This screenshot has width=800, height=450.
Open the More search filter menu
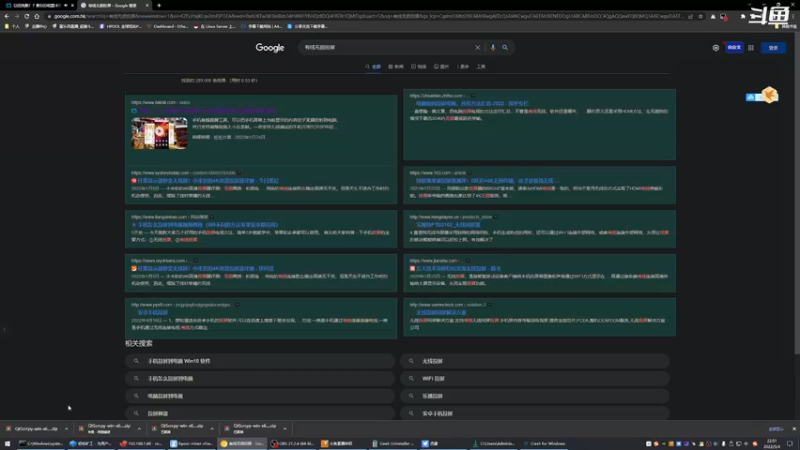click(x=463, y=67)
